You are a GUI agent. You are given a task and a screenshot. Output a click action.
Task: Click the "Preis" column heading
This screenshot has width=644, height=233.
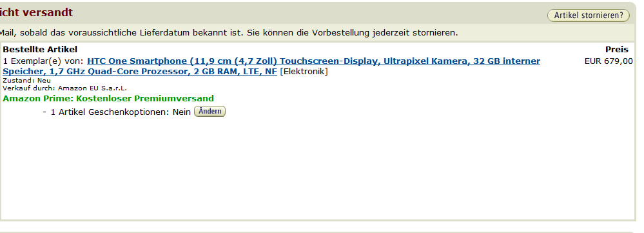click(x=617, y=50)
